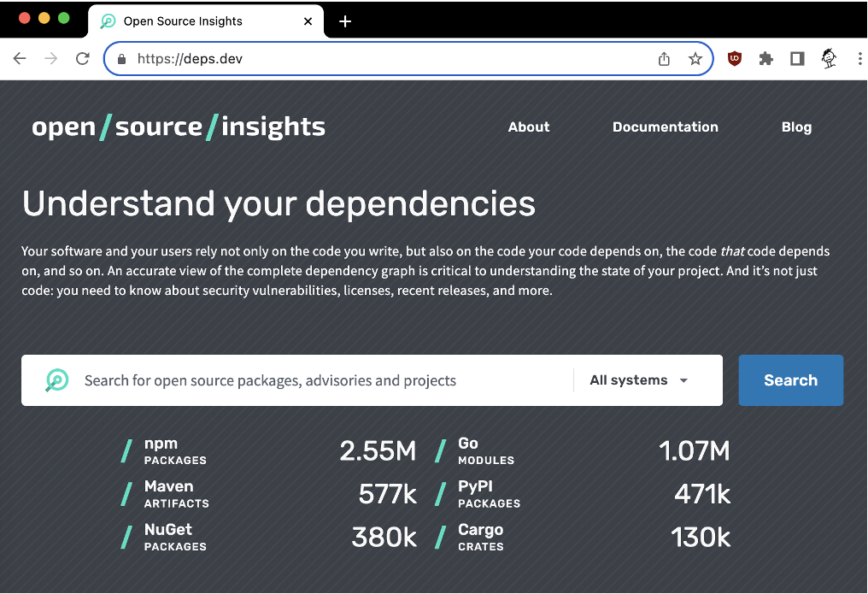
Task: Go back with the browser back arrow
Action: pos(20,59)
